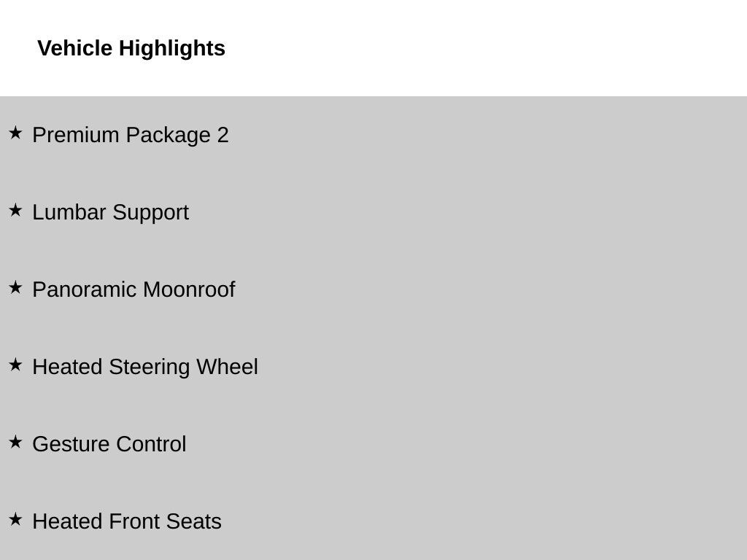Click the star beside Heated Steering Wheel
Screen dimensions: 747x560
coord(15,365)
